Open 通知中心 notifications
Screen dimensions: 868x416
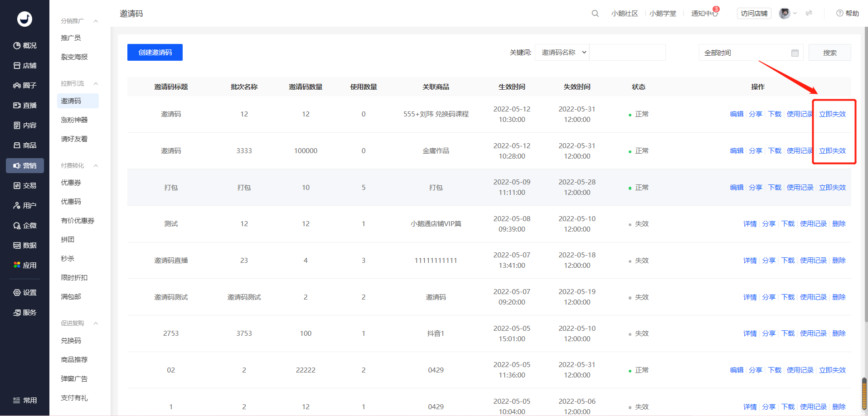[704, 13]
